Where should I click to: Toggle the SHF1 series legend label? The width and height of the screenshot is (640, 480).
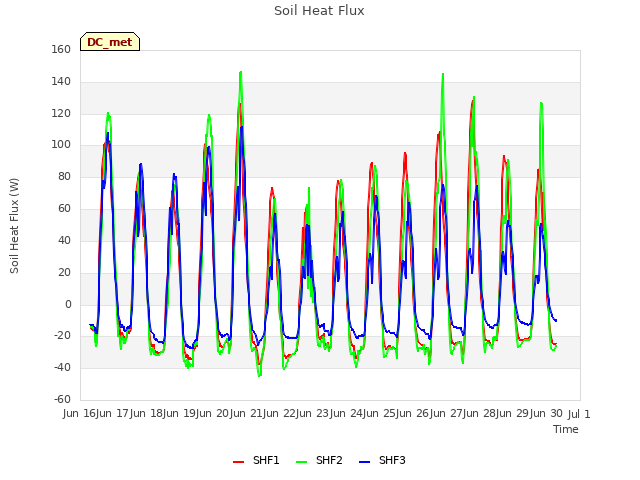point(266,460)
